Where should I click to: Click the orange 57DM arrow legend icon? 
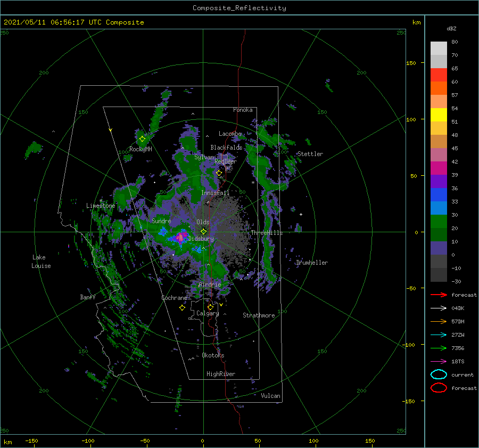(439, 321)
